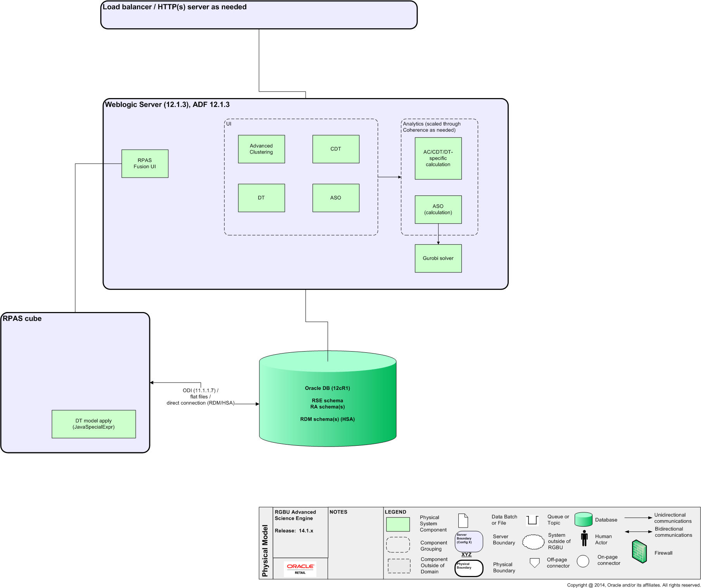Click the Component Outside of Domain icon

[x=399, y=566]
